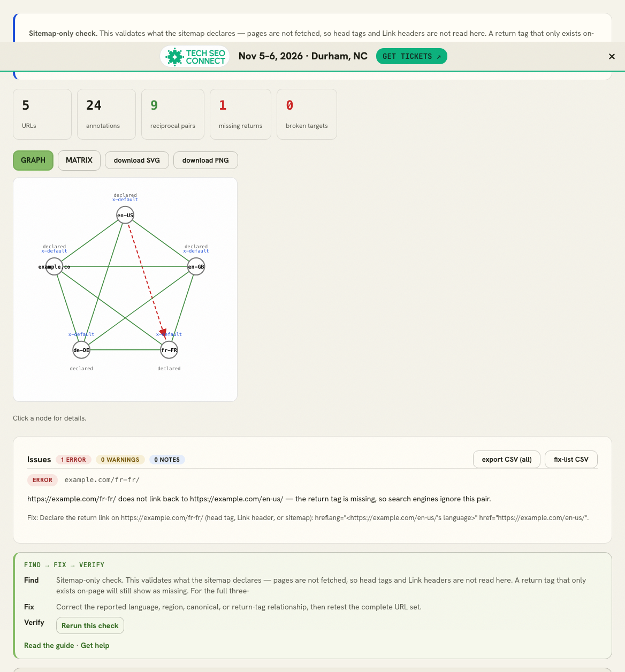Select the example.co graph node

(x=54, y=266)
